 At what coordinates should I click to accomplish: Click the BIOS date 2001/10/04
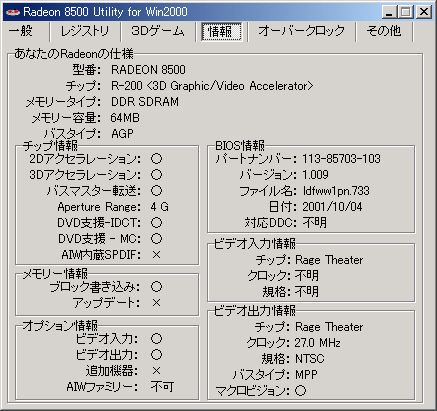[x=332, y=207]
